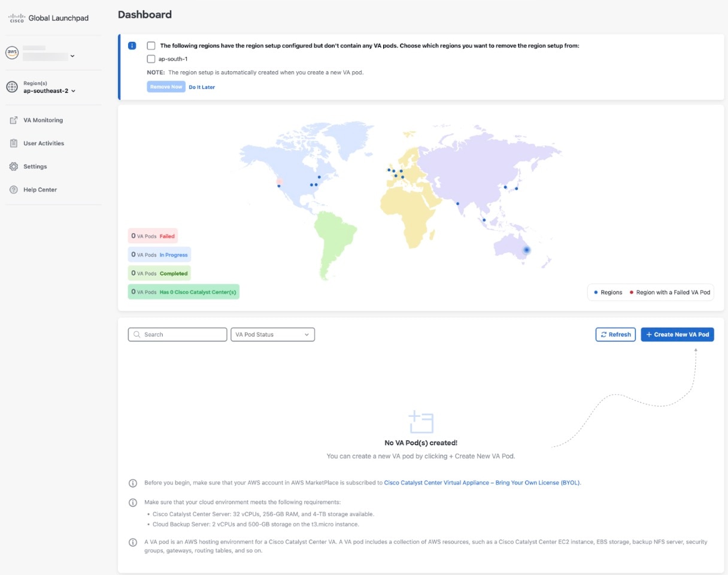Open the VA Pod Status filter dropdown
The height and width of the screenshot is (575, 728).
click(272, 335)
